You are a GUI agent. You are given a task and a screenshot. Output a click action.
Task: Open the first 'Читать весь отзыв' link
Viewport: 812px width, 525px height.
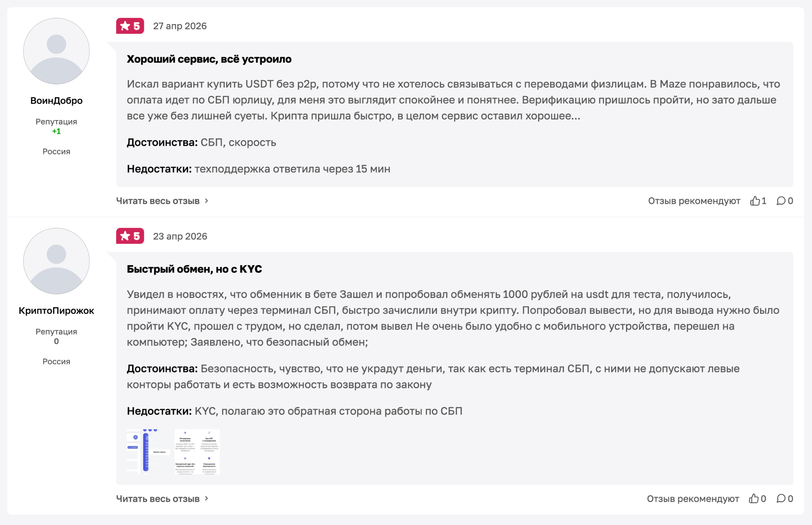[x=158, y=201]
